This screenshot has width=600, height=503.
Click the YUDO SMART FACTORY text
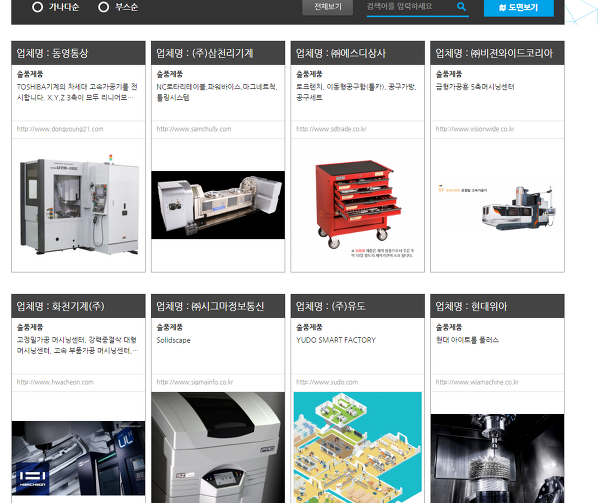click(336, 340)
